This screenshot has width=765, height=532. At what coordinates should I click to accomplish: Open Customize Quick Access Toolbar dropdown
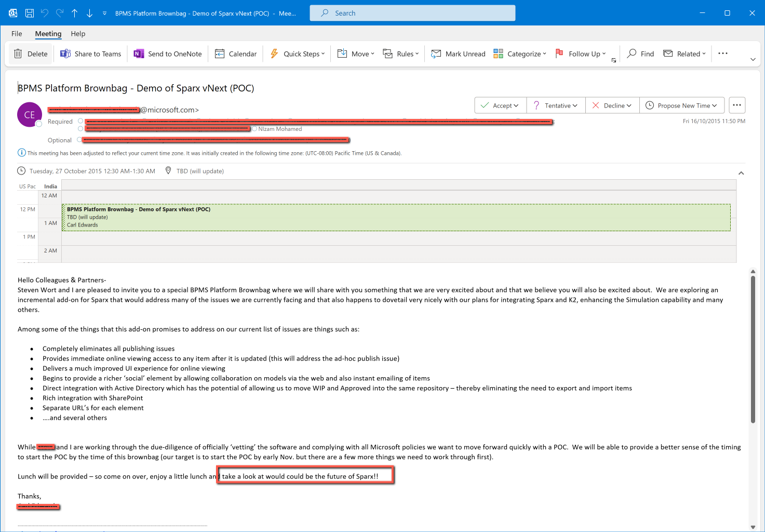[x=104, y=13]
